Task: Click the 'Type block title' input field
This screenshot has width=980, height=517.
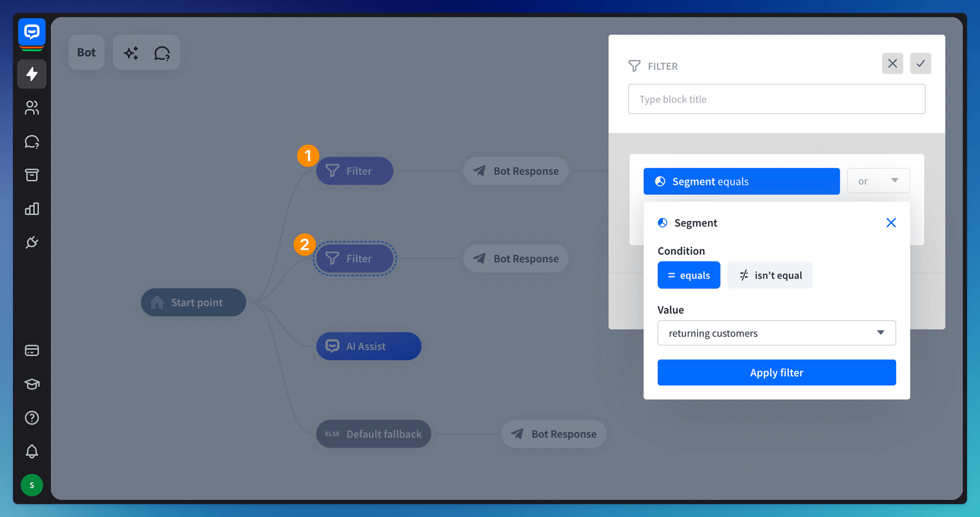Action: coord(776,99)
